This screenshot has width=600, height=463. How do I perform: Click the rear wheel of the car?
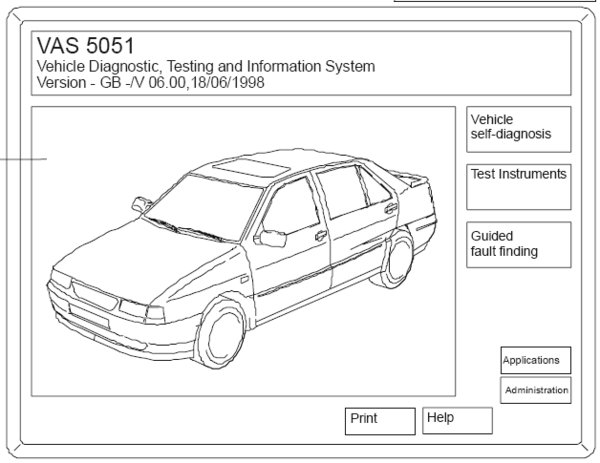pyautogui.click(x=397, y=257)
